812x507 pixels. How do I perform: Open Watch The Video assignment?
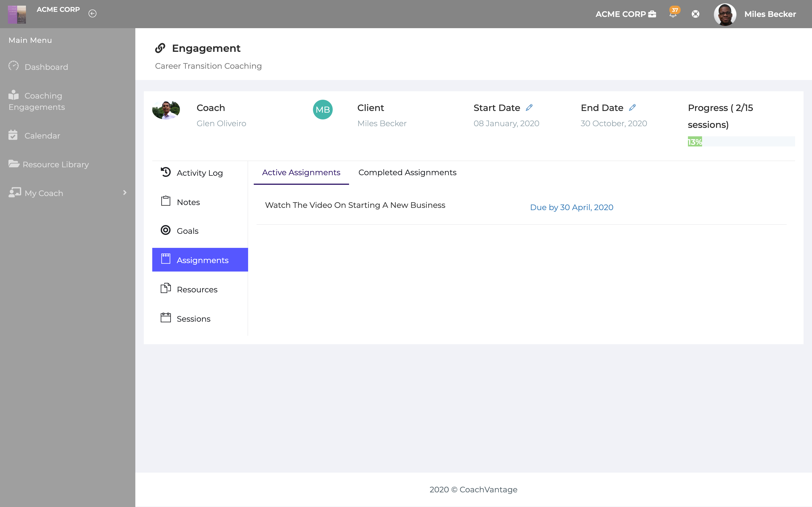[x=355, y=205]
